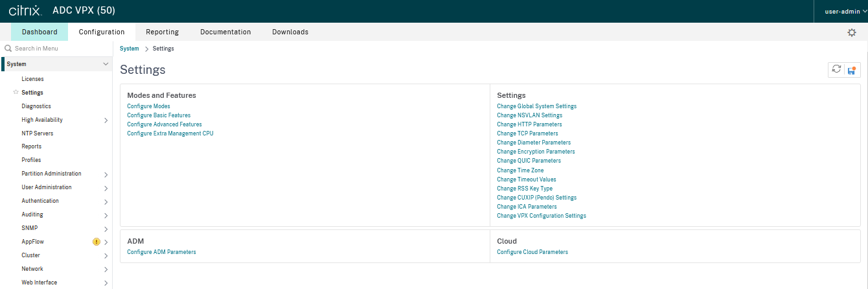Open the Reporting tab
The height and width of the screenshot is (289, 868).
(162, 32)
